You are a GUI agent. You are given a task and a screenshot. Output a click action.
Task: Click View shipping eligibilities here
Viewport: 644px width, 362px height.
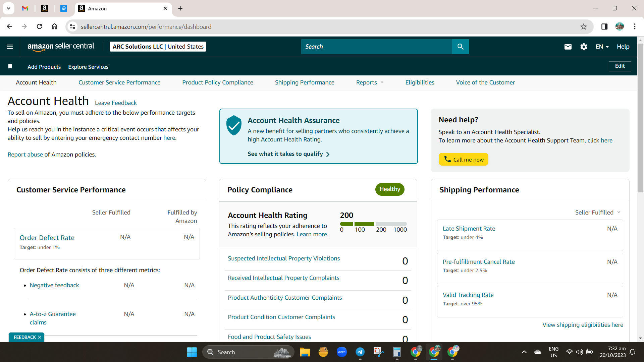(x=583, y=325)
